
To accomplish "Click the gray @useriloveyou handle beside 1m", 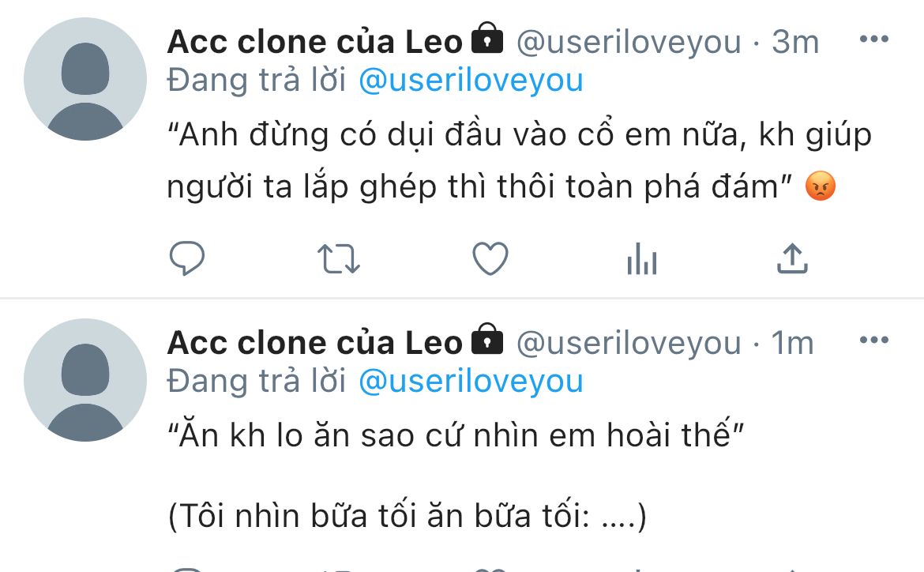I will (x=629, y=343).
